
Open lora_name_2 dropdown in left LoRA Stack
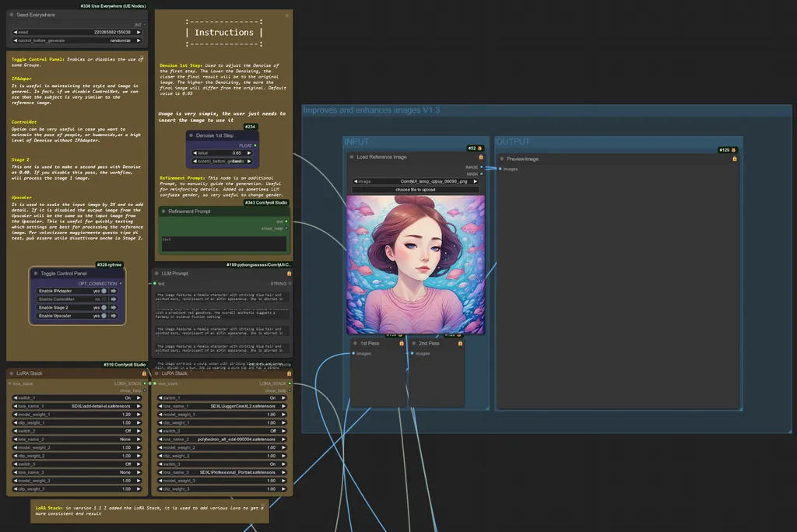coord(77,439)
